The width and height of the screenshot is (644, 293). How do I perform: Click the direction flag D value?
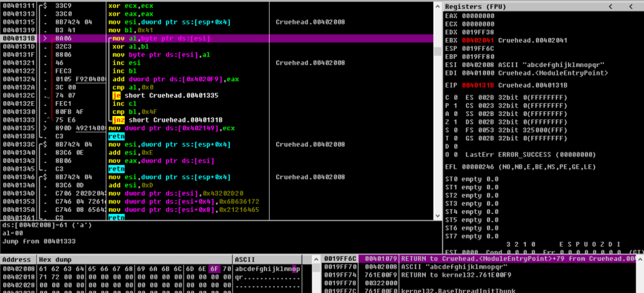[456, 147]
